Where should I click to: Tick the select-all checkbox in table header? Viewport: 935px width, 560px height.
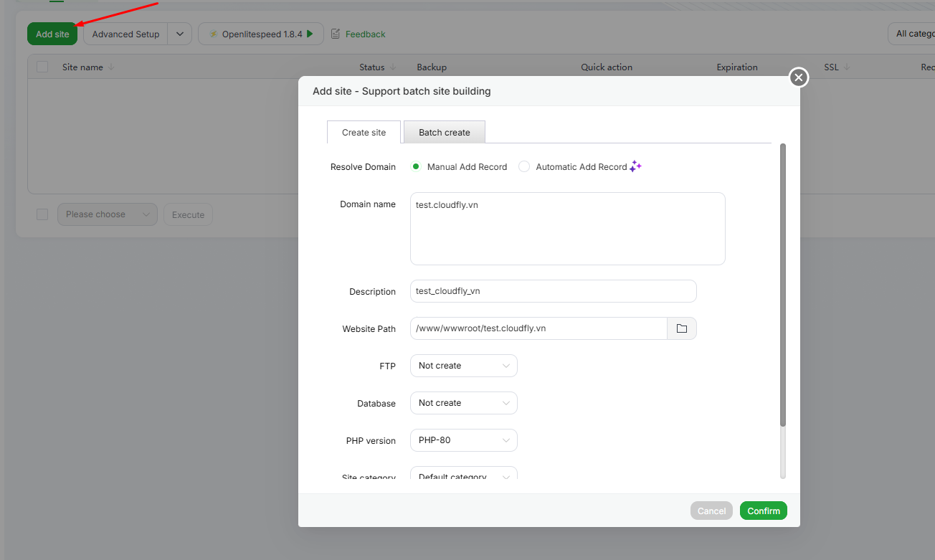click(42, 67)
